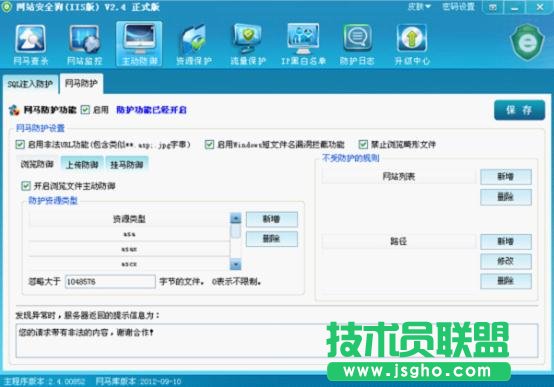The width and height of the screenshot is (554, 387).
Task: Click the 资源类型 list scrollbar thumb
Action: coord(235,231)
